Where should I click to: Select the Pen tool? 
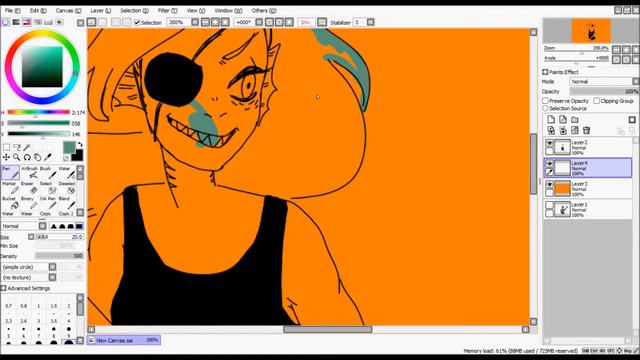tap(10, 172)
